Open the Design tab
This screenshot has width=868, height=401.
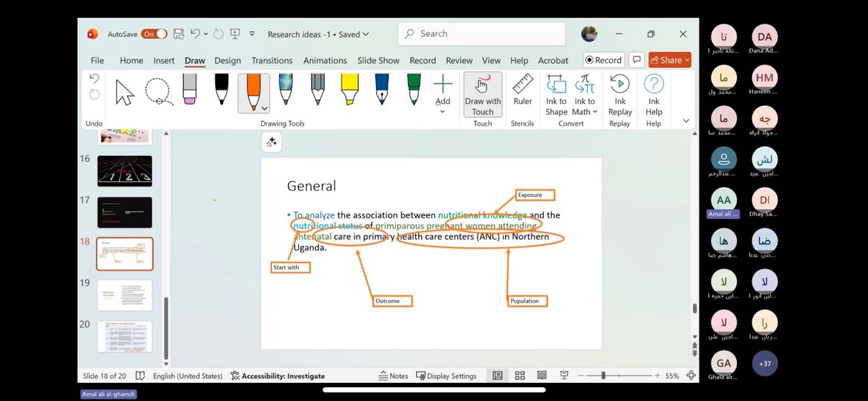tap(228, 61)
